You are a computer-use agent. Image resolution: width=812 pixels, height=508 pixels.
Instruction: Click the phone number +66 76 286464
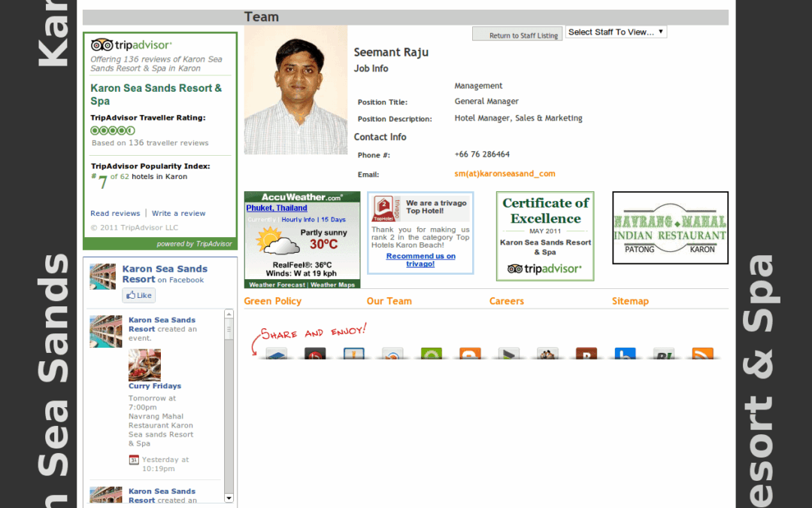pyautogui.click(x=482, y=154)
